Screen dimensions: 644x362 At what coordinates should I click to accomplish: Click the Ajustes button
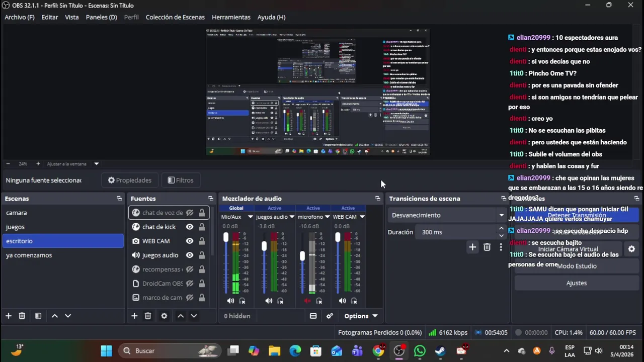[x=577, y=283]
